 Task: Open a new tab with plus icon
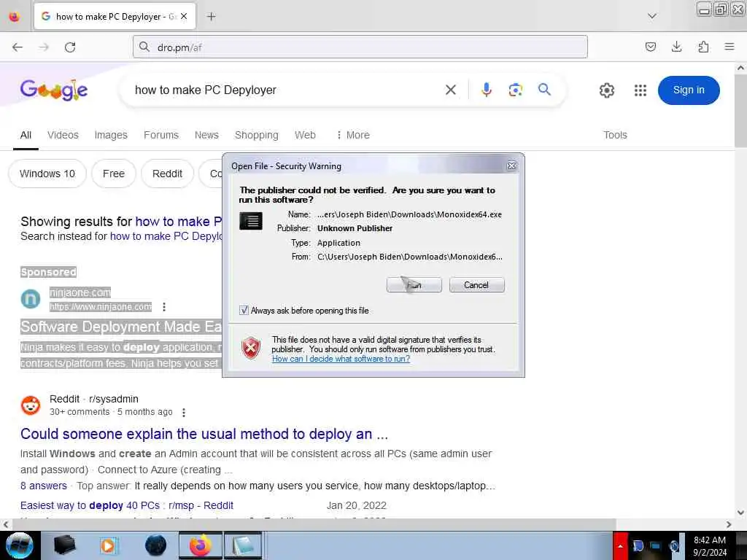point(211,17)
